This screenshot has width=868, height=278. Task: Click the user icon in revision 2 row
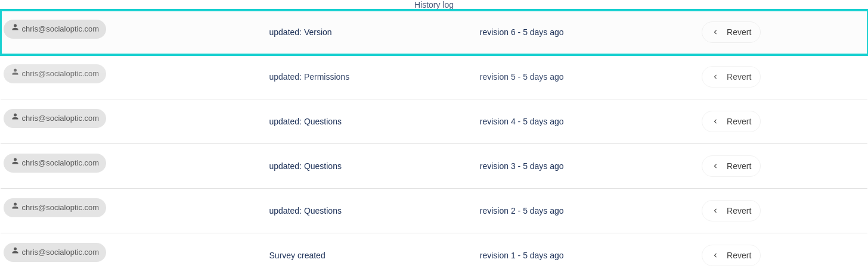tap(15, 206)
